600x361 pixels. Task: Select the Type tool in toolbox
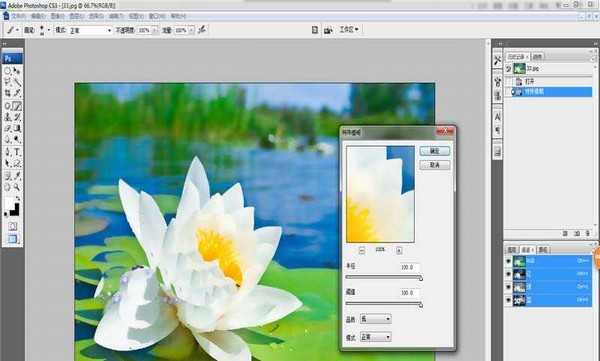click(x=17, y=152)
